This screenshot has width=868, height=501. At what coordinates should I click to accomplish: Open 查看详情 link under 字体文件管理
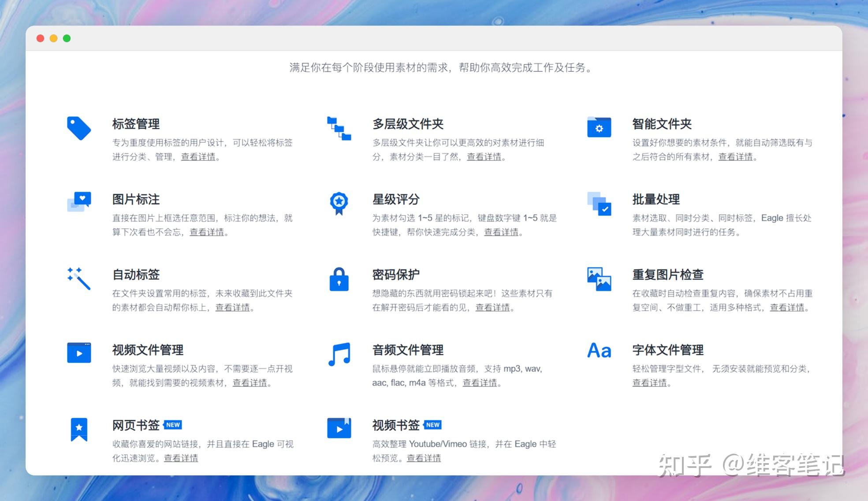[649, 383]
